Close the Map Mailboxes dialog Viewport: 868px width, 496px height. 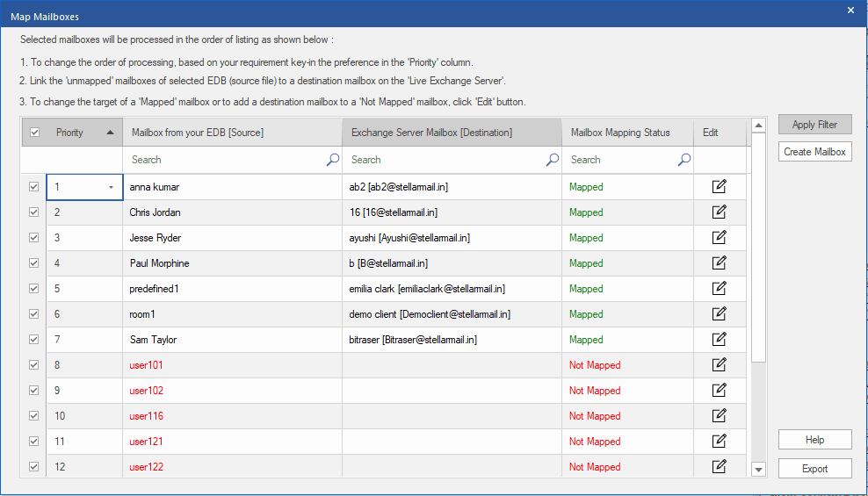pyautogui.click(x=850, y=10)
